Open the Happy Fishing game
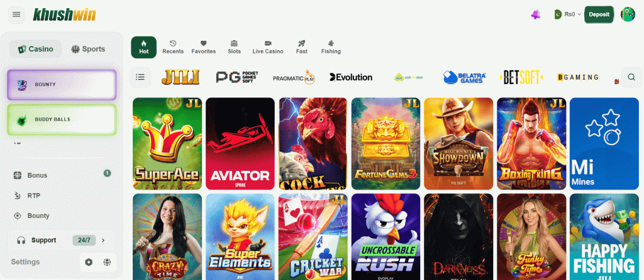The width and height of the screenshot is (644, 280). click(604, 237)
